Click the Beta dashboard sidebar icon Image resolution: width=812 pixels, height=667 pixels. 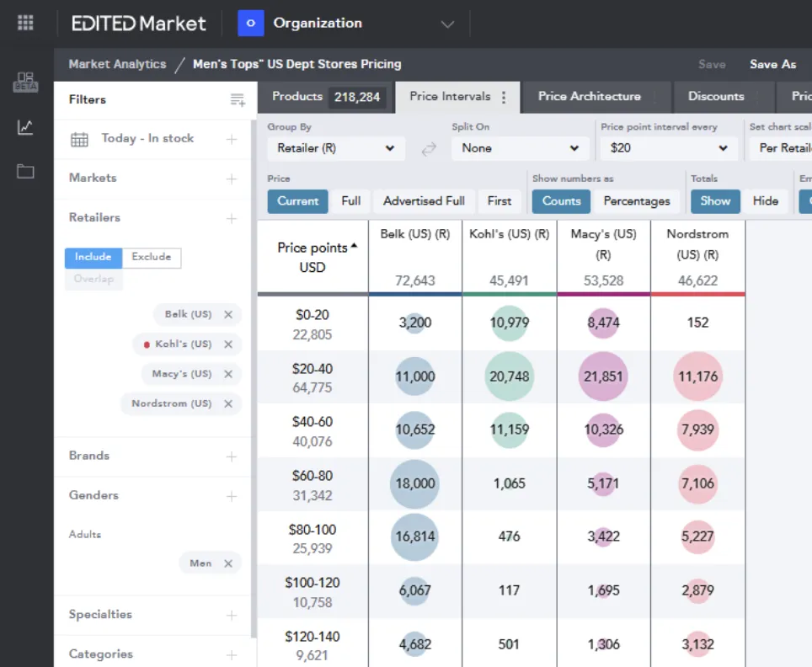tap(25, 83)
